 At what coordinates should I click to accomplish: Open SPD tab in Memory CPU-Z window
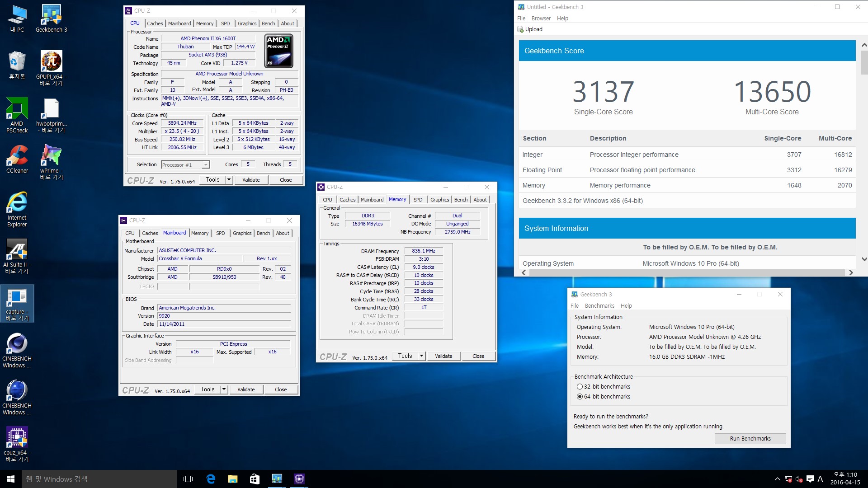(x=418, y=200)
